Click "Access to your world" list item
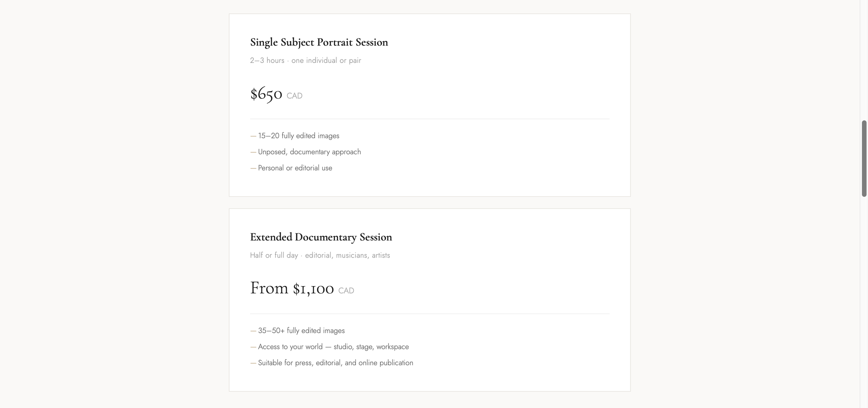This screenshot has width=868, height=408. pos(333,347)
